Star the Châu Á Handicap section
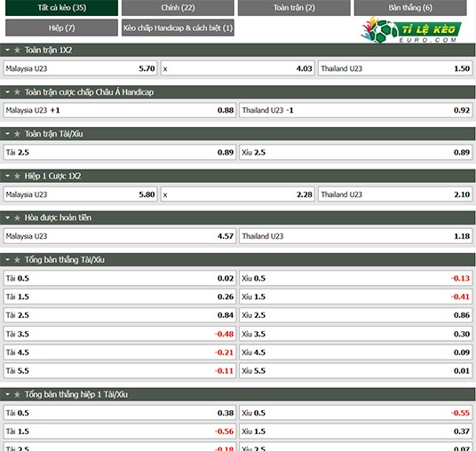 (x=17, y=92)
